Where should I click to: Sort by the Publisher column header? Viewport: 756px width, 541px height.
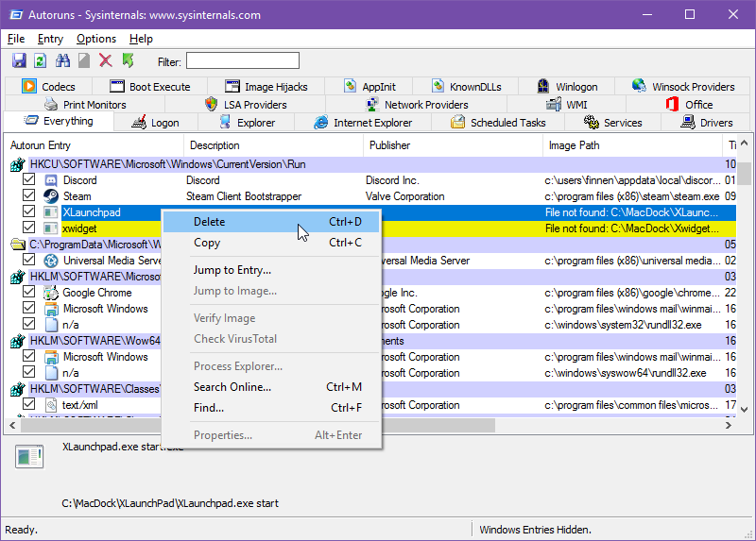pos(454,145)
